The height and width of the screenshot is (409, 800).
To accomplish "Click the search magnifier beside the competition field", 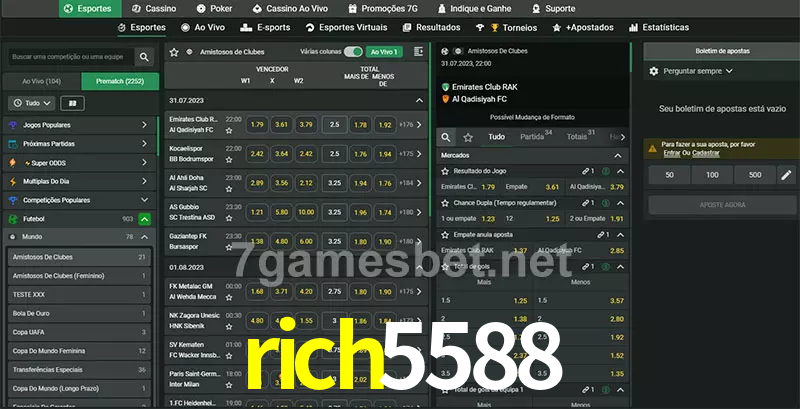I will coord(145,58).
